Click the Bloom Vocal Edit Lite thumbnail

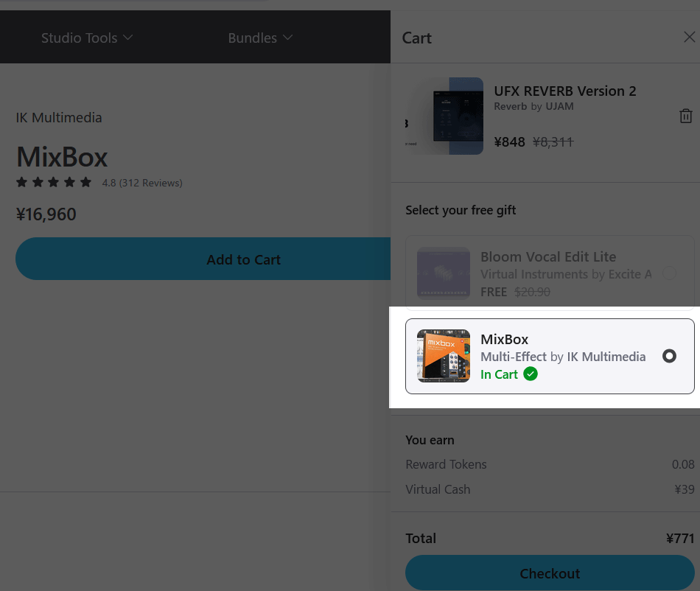click(444, 273)
